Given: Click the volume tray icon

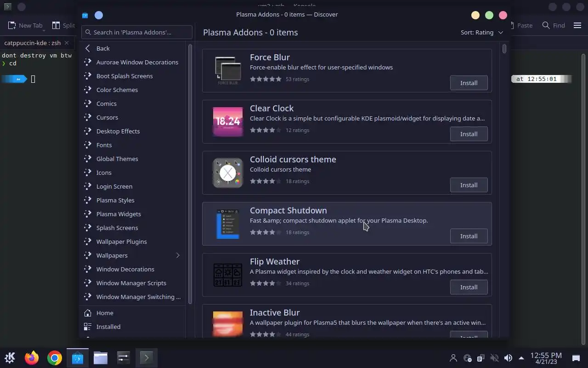Looking at the screenshot, I should [x=508, y=358].
